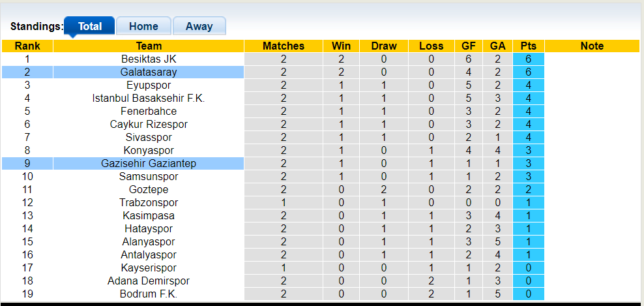This screenshot has width=644, height=306.
Task: Select the Away standings tab
Action: click(199, 26)
